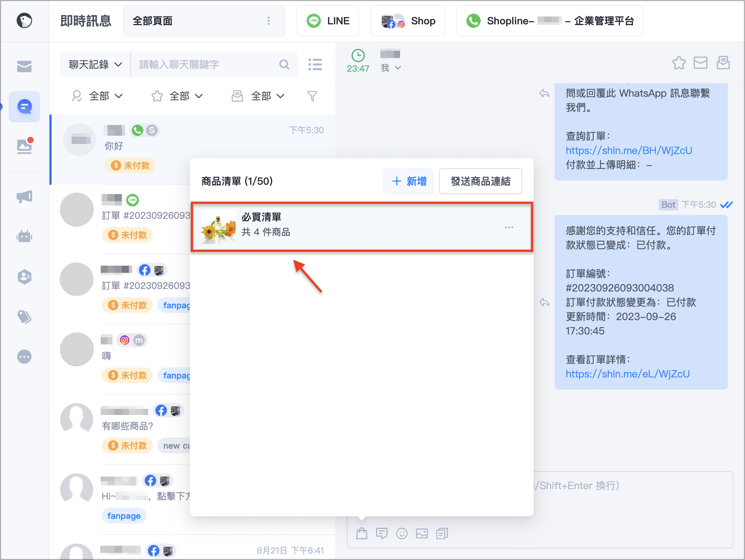This screenshot has width=745, height=560.
Task: Open the more options circle sidebar icon
Action: pyautogui.click(x=24, y=357)
